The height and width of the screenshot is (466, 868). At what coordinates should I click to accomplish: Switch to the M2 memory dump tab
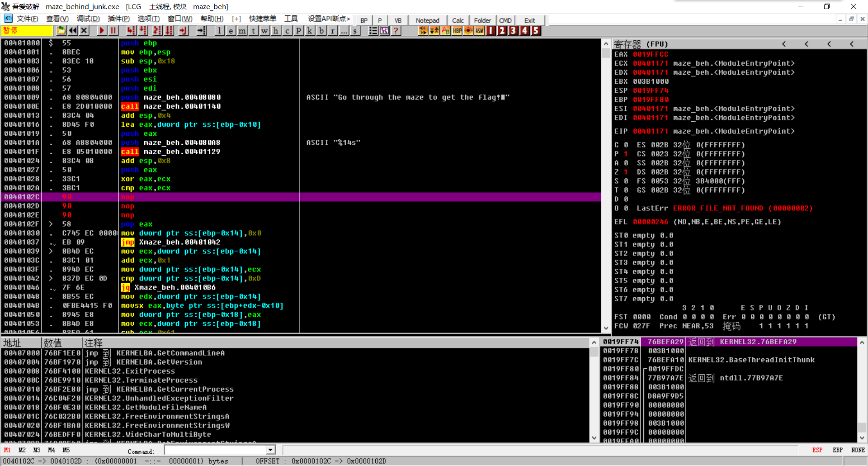(x=22, y=450)
